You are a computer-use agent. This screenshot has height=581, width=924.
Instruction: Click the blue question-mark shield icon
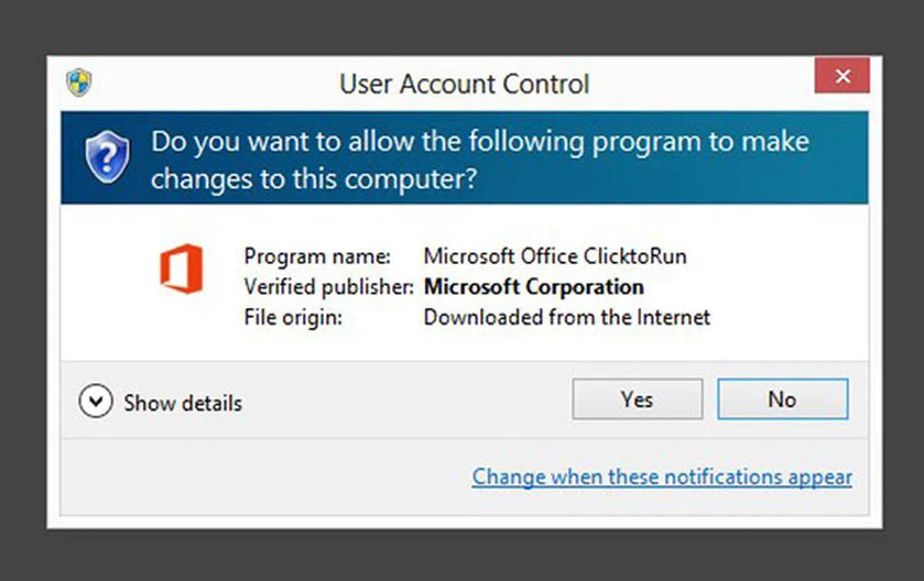click(107, 157)
